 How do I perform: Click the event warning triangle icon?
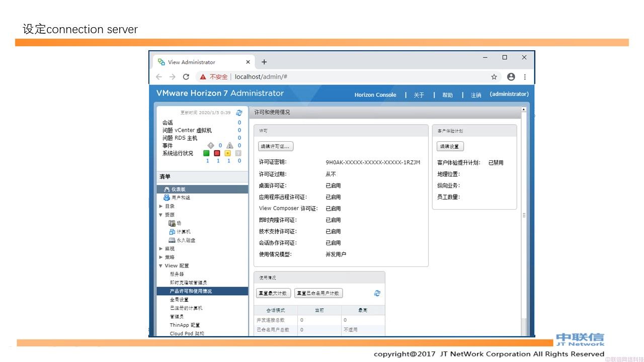pos(229,145)
